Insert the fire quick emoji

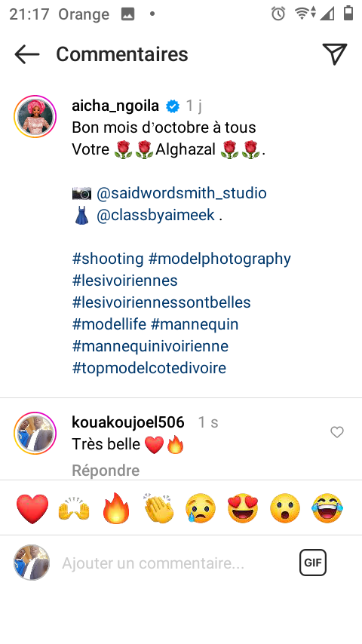[116, 508]
